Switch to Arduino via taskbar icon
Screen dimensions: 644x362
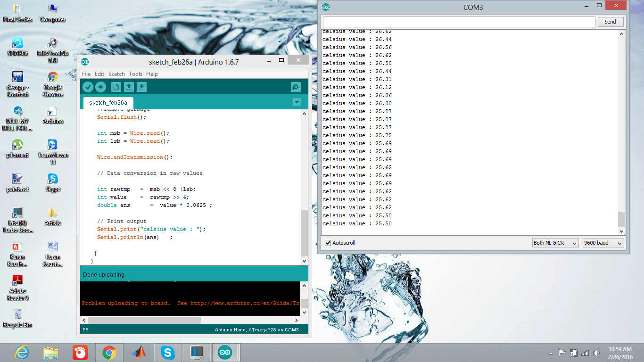pos(225,353)
